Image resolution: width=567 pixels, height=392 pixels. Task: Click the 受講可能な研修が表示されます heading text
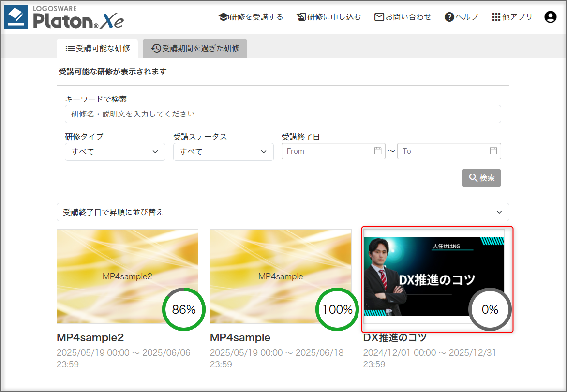tap(112, 72)
